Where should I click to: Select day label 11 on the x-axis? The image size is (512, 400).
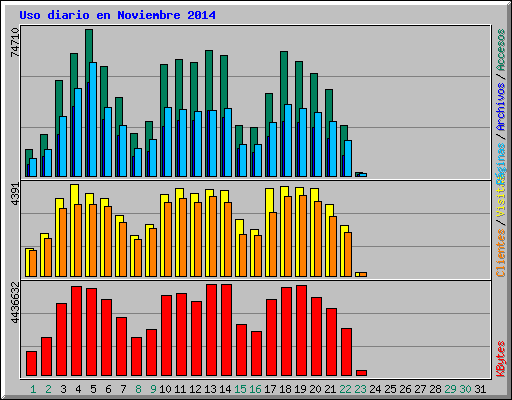pyautogui.click(x=180, y=389)
